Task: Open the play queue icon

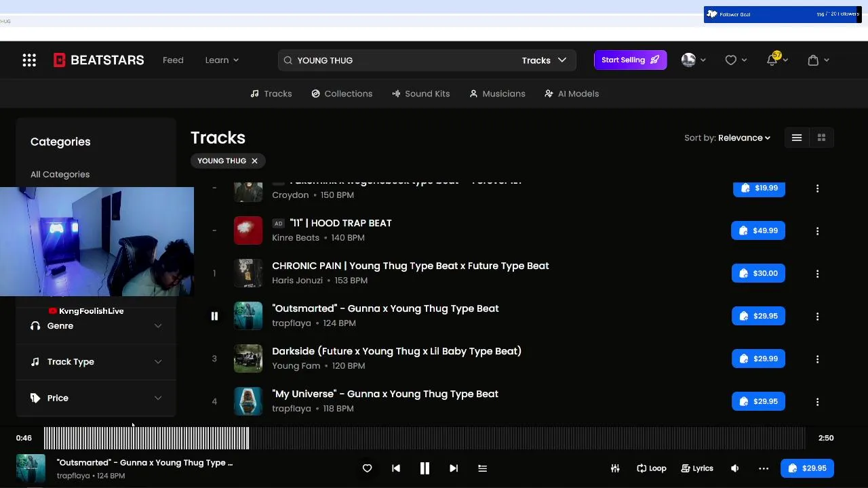Action: (482, 468)
